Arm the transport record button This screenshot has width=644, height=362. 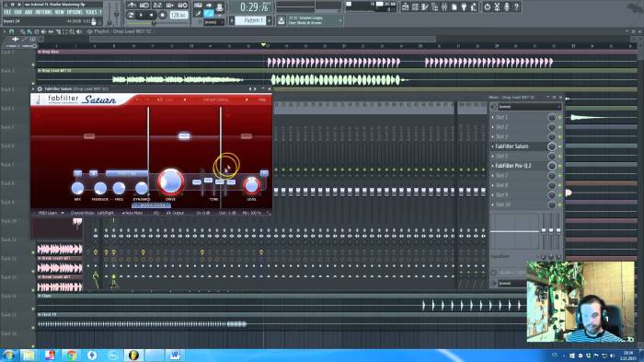click(162, 16)
